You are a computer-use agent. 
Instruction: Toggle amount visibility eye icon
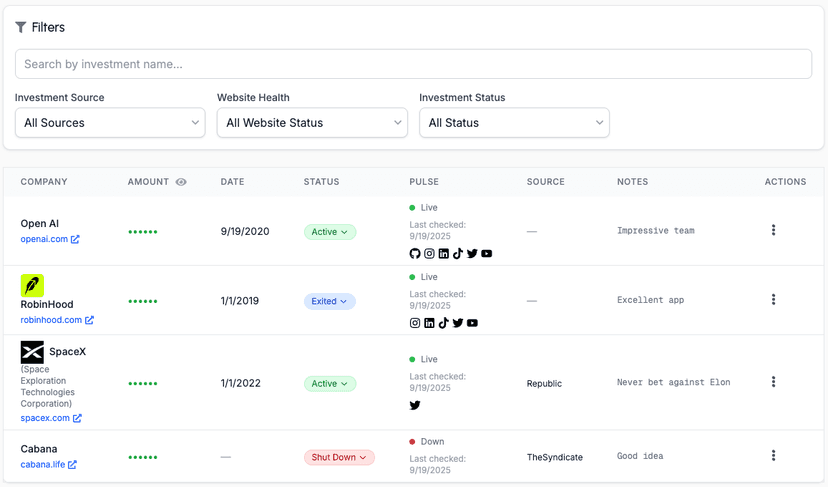[x=181, y=182]
